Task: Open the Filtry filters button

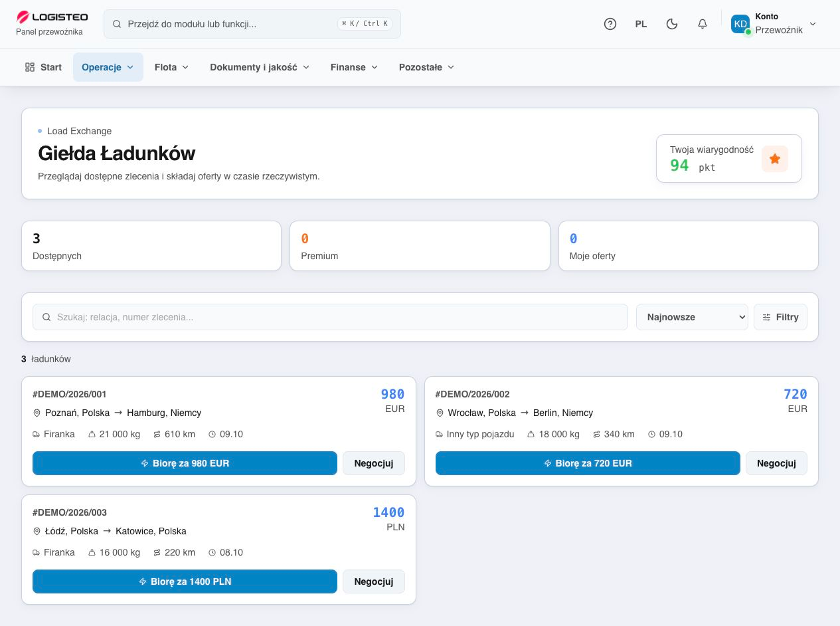Action: 780,317
